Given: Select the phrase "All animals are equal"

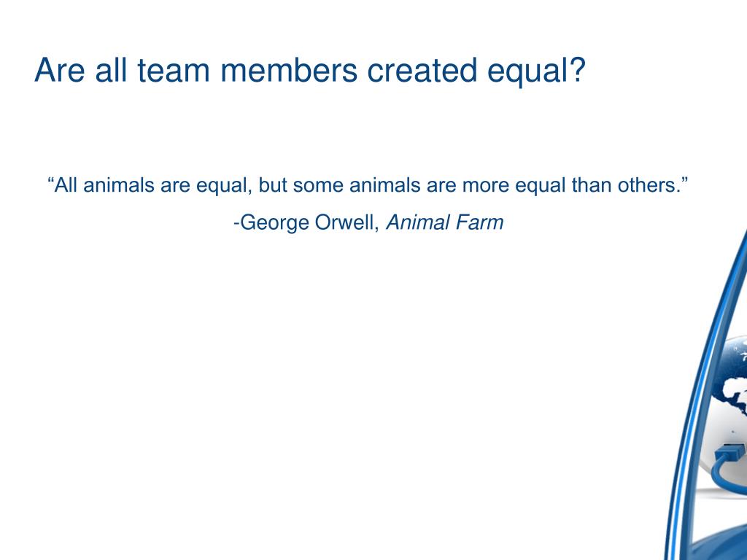Looking at the screenshot, I should point(152,185).
